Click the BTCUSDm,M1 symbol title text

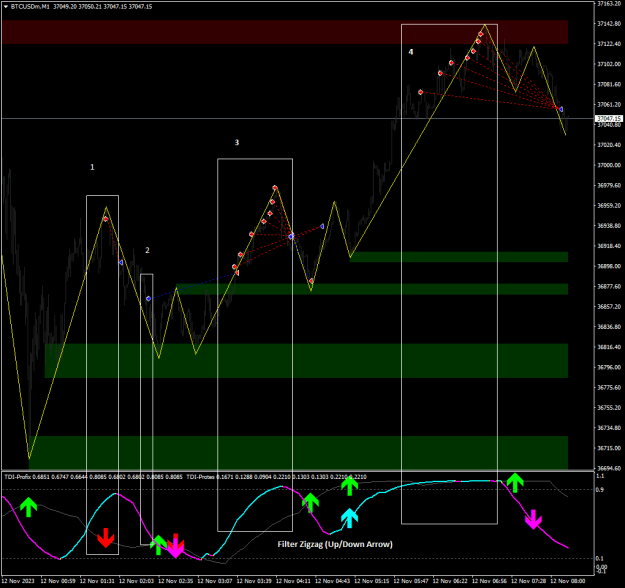click(30, 6)
